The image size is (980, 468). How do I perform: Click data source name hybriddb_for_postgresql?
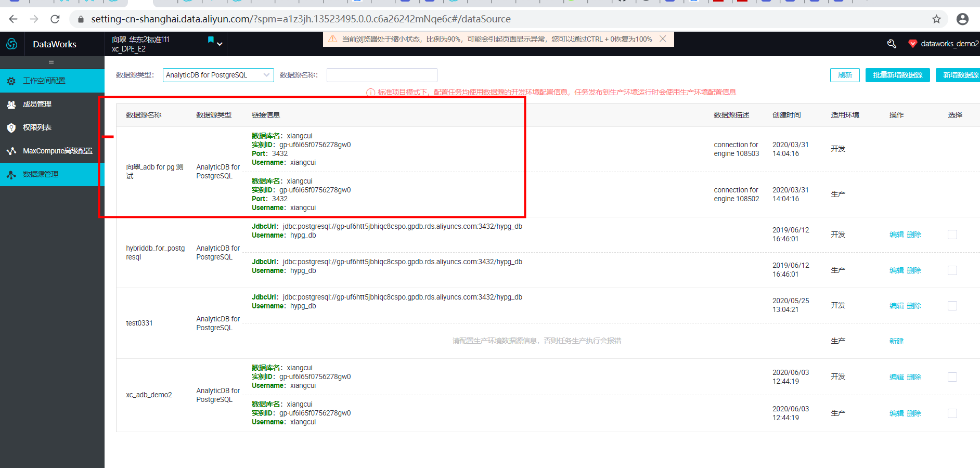155,253
